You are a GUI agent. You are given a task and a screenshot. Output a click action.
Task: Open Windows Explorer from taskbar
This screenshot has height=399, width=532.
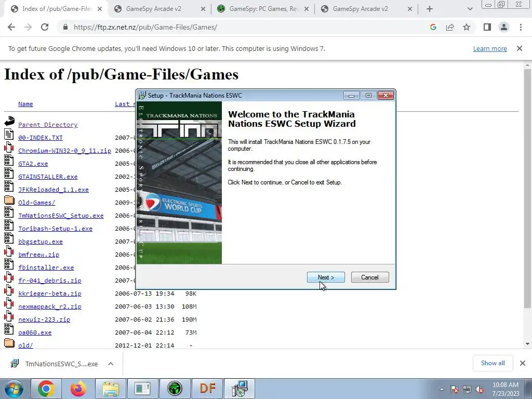pyautogui.click(x=111, y=389)
